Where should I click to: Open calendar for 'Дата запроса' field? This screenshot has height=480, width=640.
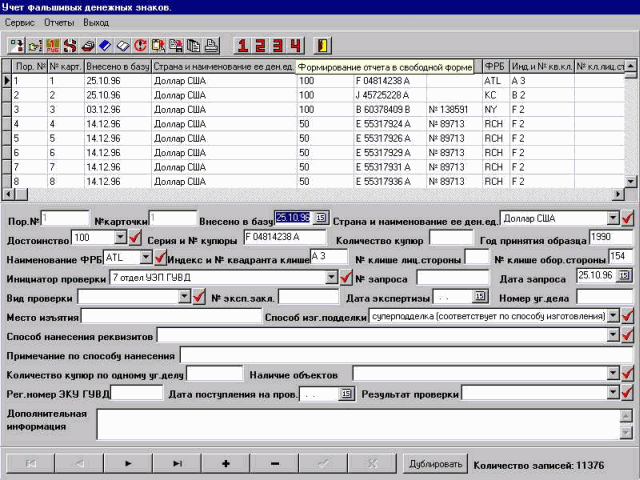pos(624,276)
